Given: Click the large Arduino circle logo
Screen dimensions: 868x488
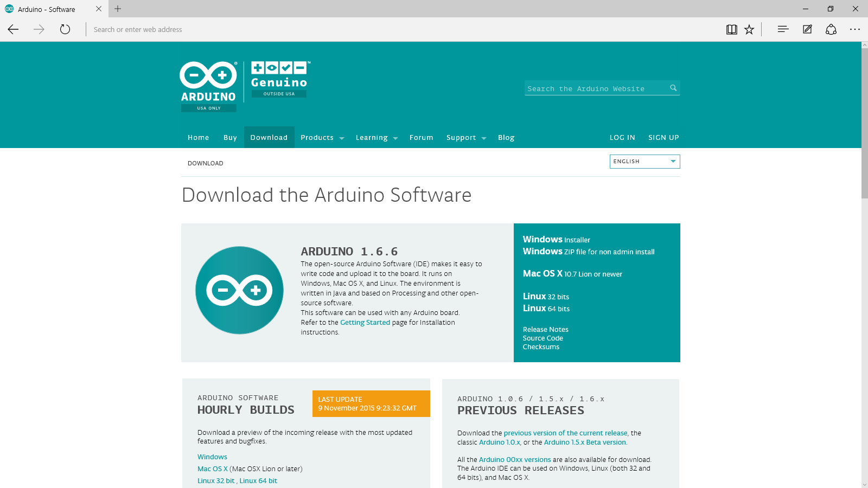Looking at the screenshot, I should [239, 290].
